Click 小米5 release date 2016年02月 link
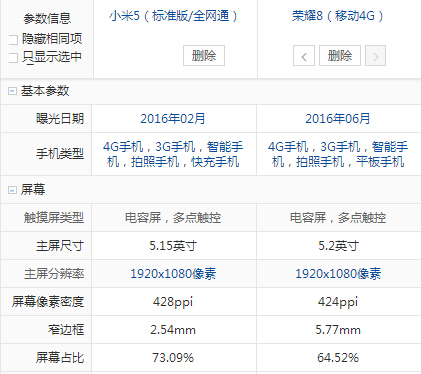 [x=173, y=119]
